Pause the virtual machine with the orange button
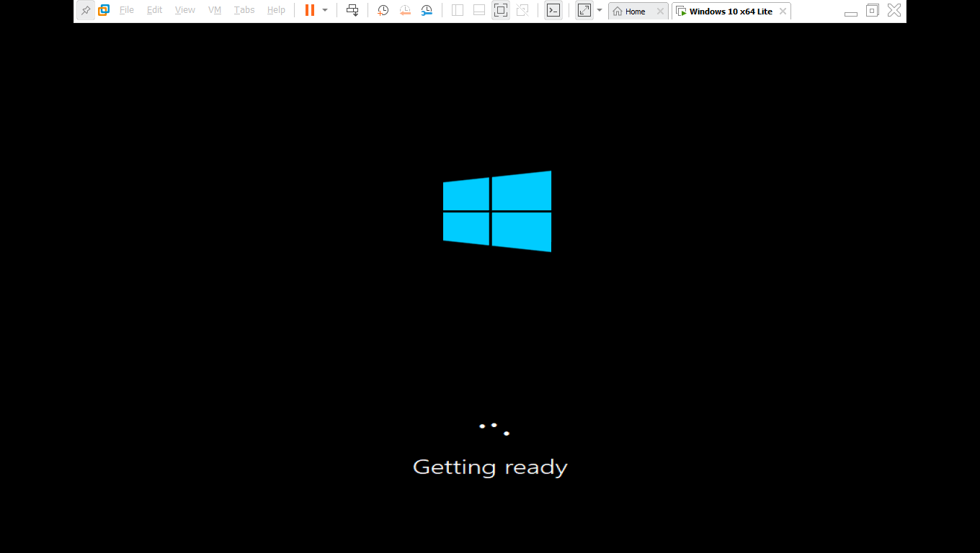Image resolution: width=980 pixels, height=553 pixels. [309, 10]
